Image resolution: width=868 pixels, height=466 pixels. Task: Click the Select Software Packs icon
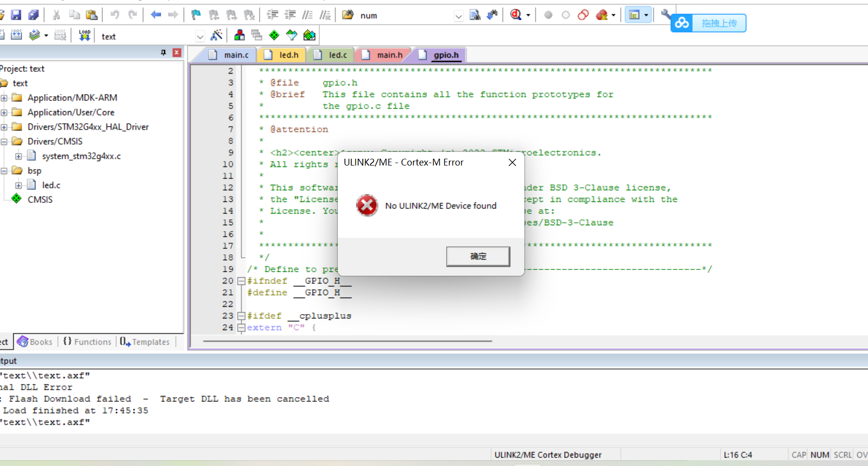coord(292,35)
